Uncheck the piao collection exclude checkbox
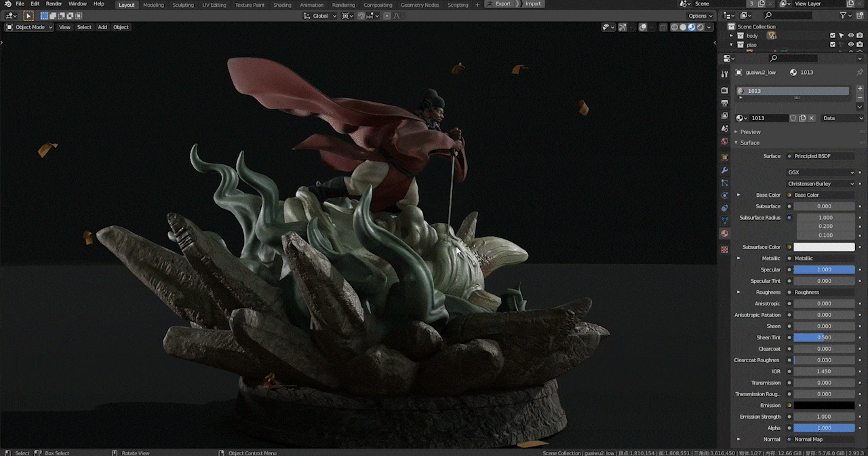Viewport: 868px width, 456px height. (x=833, y=45)
